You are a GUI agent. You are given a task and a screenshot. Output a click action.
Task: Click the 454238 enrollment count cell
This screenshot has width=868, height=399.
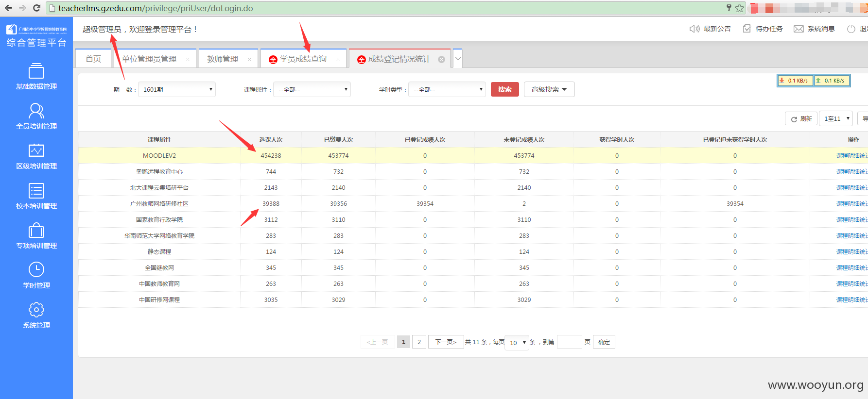coord(271,155)
